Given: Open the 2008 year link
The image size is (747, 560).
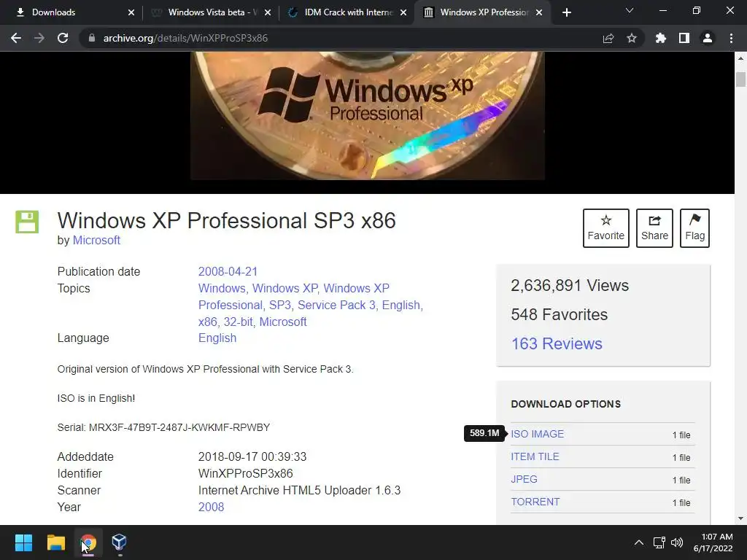Looking at the screenshot, I should click(211, 507).
